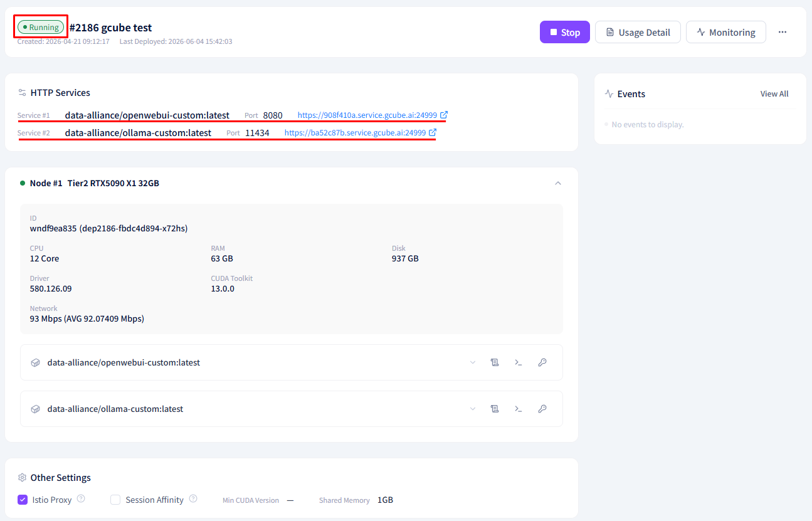Click the '12 Core' CPU value
Image resolution: width=812 pixels, height=521 pixels.
[x=45, y=258]
